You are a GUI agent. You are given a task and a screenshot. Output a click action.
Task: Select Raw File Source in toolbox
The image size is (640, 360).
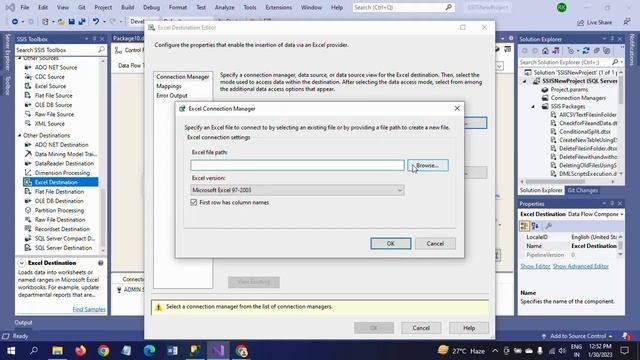(54, 114)
